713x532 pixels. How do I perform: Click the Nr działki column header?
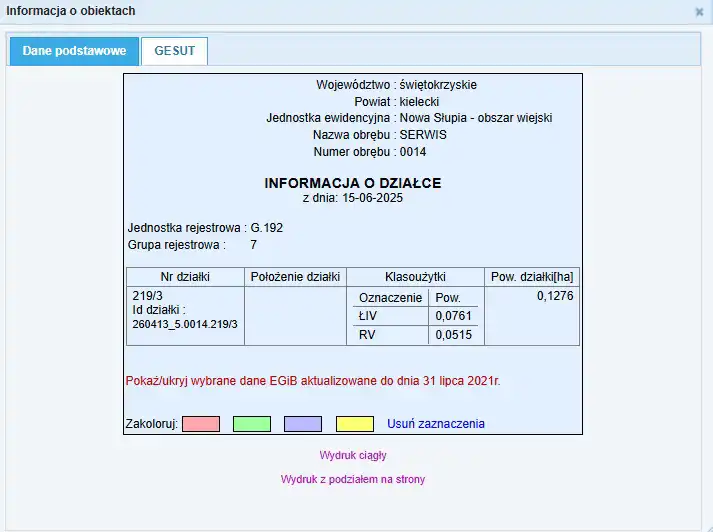coord(185,277)
